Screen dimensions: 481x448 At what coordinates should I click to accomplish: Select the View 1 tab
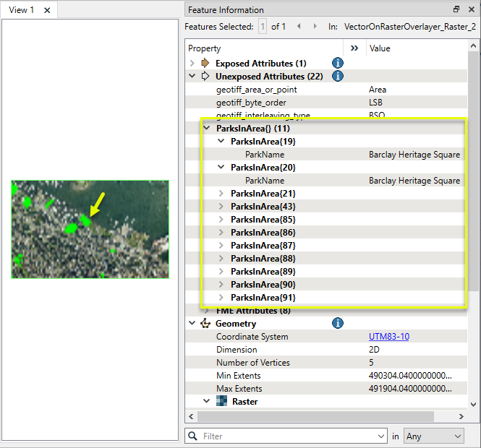[x=22, y=10]
